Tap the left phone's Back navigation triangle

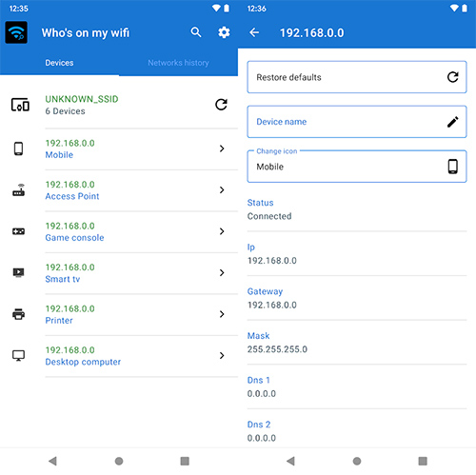pos(52,461)
